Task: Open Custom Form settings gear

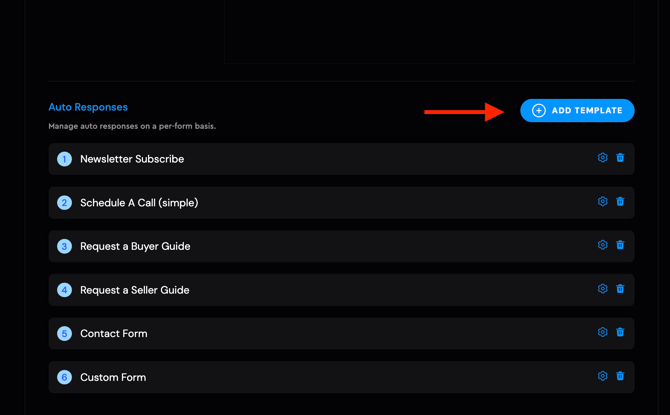Action: [x=602, y=376]
